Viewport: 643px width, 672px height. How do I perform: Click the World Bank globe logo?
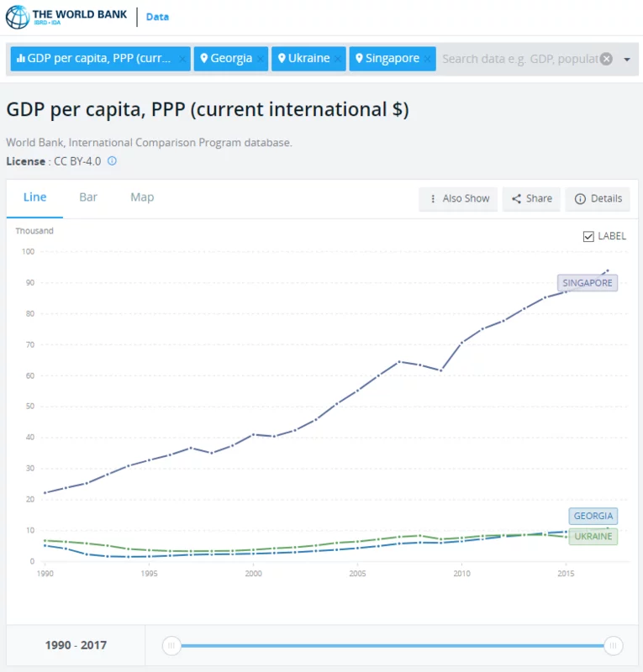pyautogui.click(x=17, y=17)
